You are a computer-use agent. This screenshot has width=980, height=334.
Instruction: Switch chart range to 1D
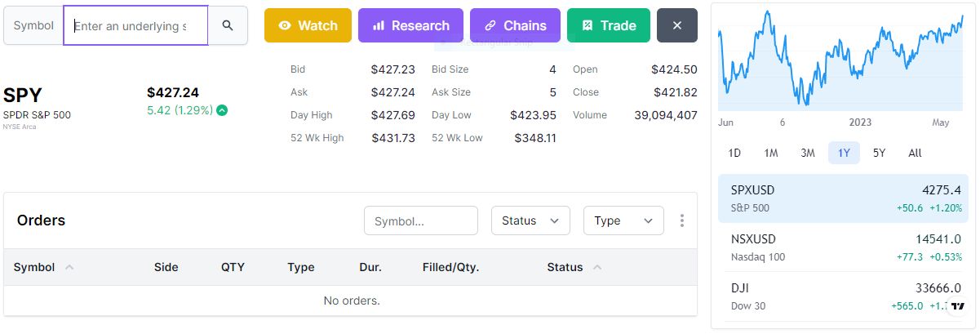[734, 153]
